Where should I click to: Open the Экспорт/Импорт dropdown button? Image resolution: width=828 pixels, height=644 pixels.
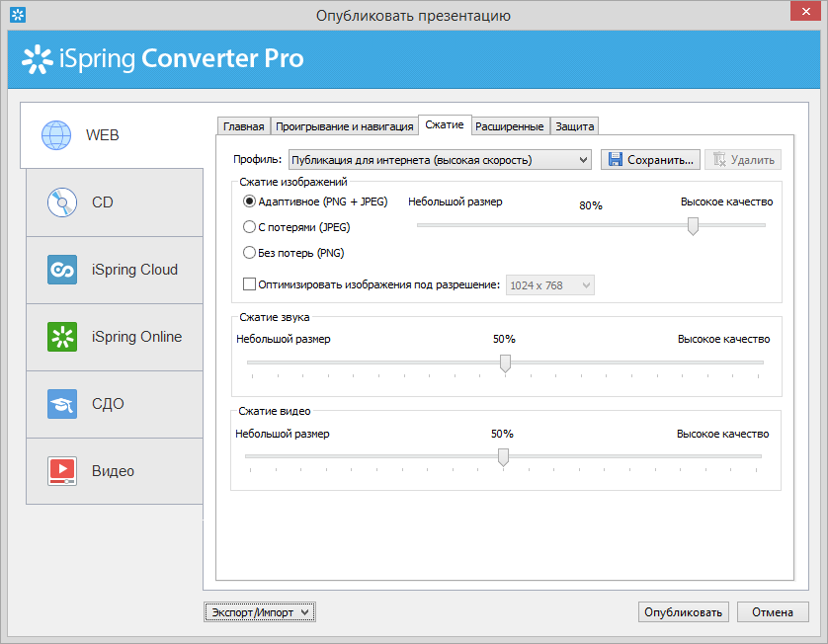[260, 612]
